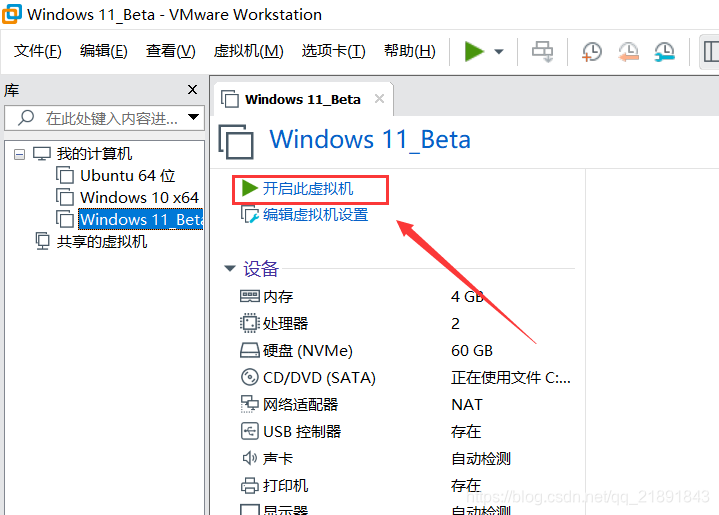Click the Ubuntu 64 位 VM icon

tap(65, 176)
